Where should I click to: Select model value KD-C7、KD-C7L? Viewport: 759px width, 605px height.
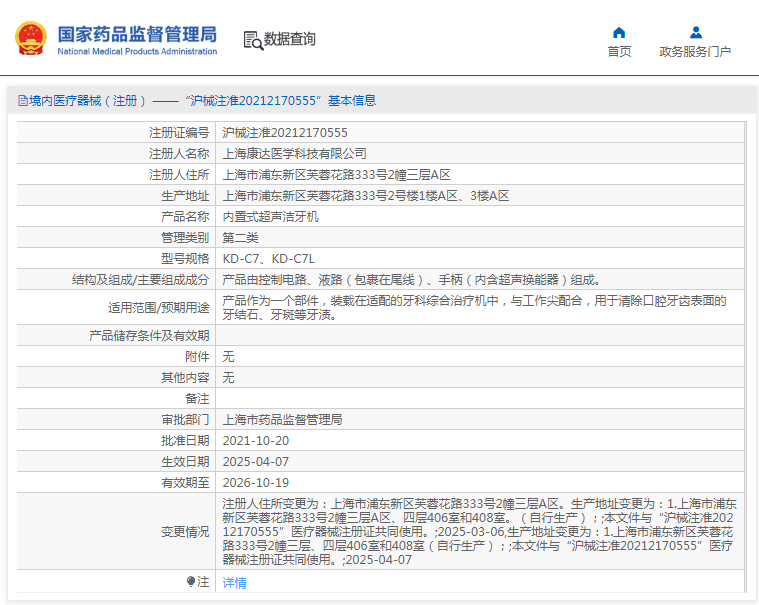(x=268, y=259)
